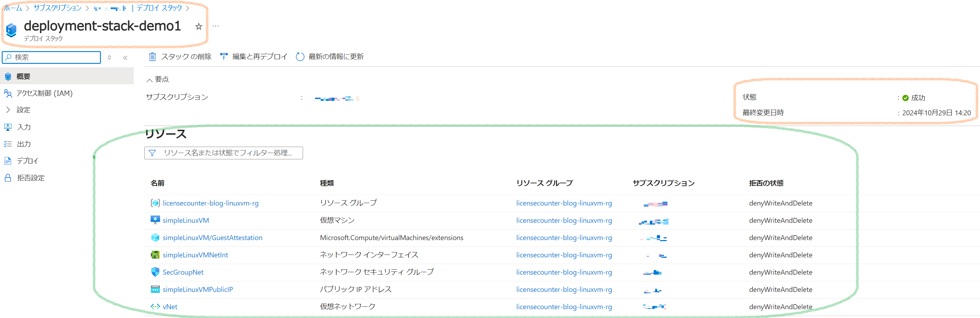Open the simpleLinuxVMPublicIP resource link
Viewport: 980px width, 318px height.
[x=198, y=289]
